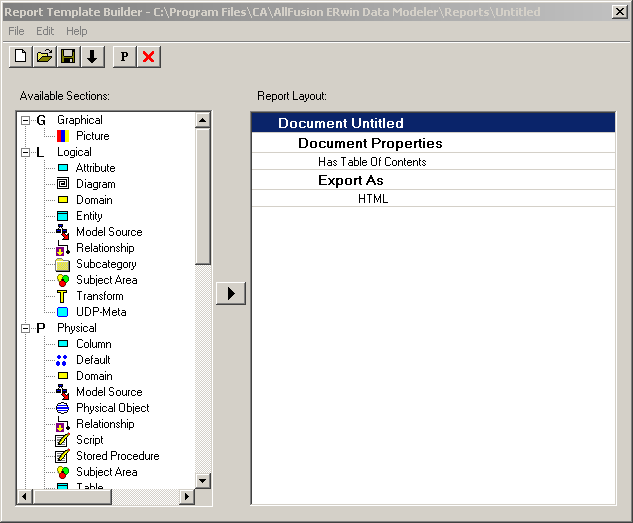The image size is (633, 523).
Task: Click the Graphical tree label
Action: point(80,120)
